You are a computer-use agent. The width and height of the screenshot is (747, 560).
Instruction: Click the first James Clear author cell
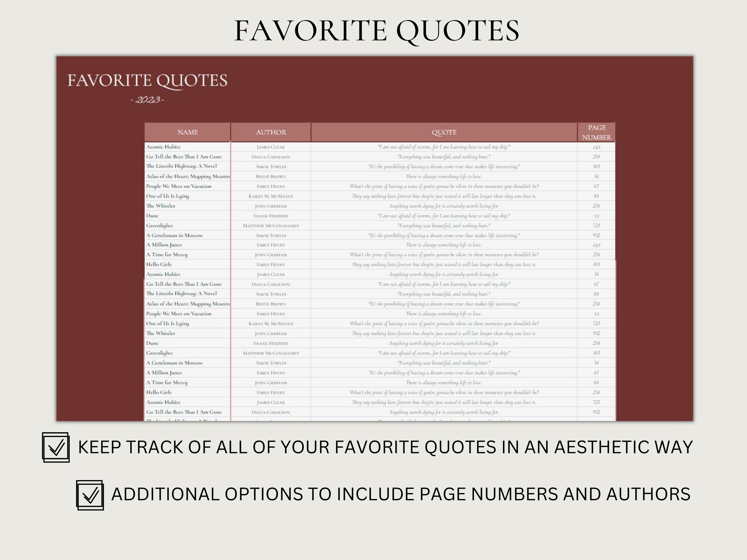click(271, 147)
